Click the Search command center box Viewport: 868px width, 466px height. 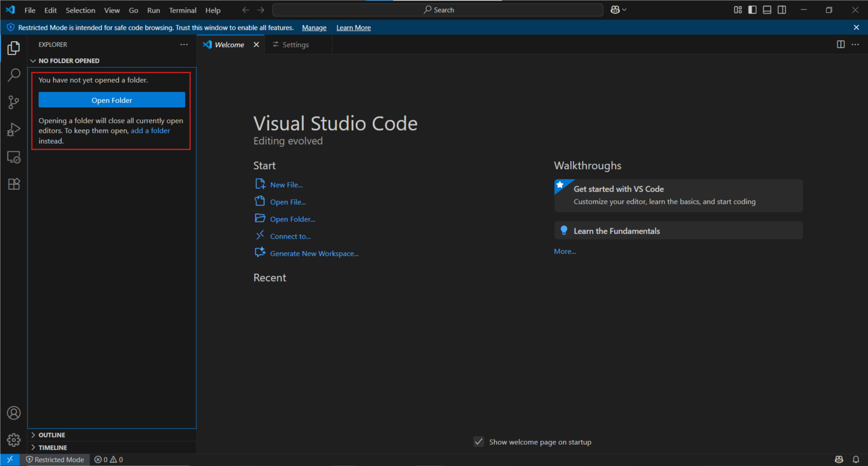tap(438, 10)
